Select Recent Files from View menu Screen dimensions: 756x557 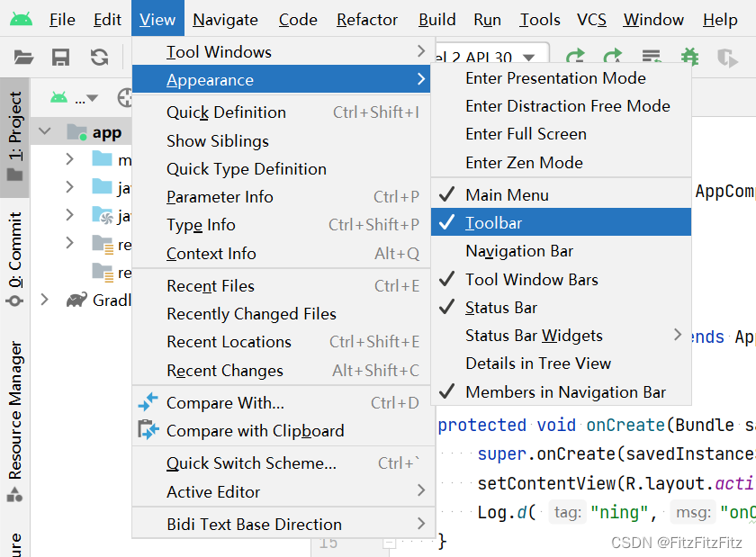pyautogui.click(x=211, y=286)
